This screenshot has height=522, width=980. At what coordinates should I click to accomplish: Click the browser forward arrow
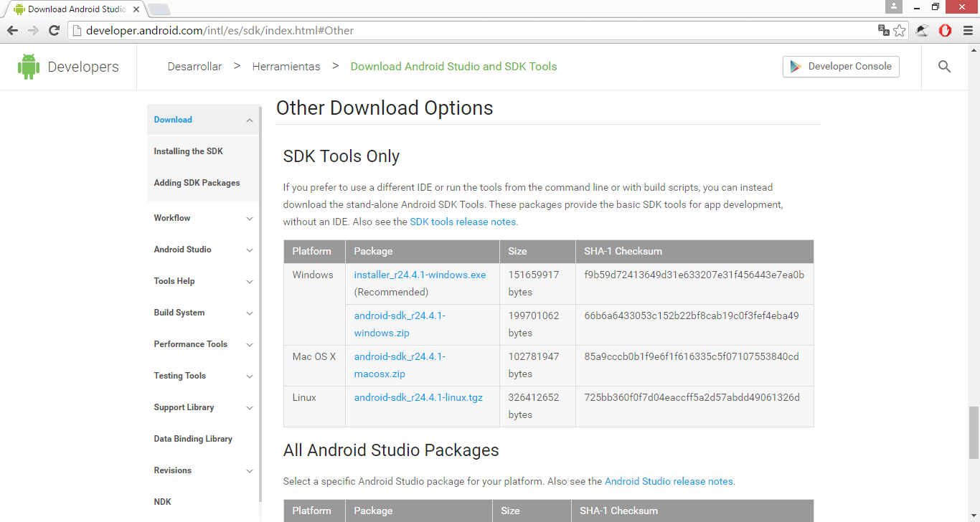[33, 30]
